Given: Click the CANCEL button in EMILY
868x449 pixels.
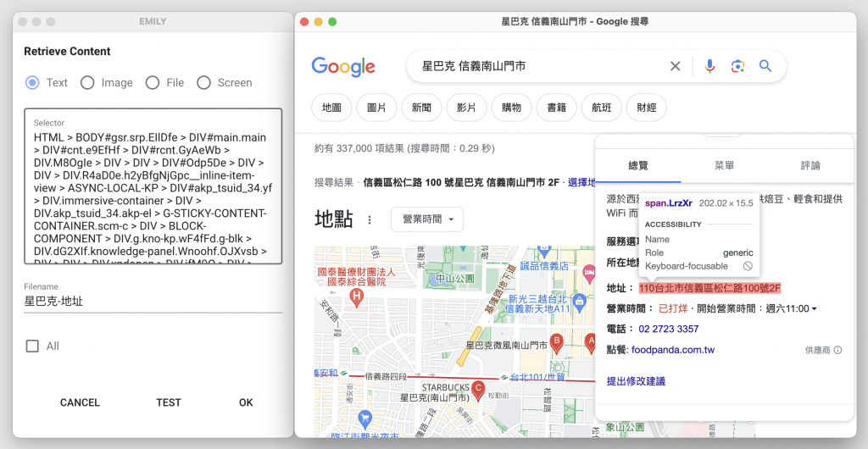Looking at the screenshot, I should pyautogui.click(x=81, y=402).
